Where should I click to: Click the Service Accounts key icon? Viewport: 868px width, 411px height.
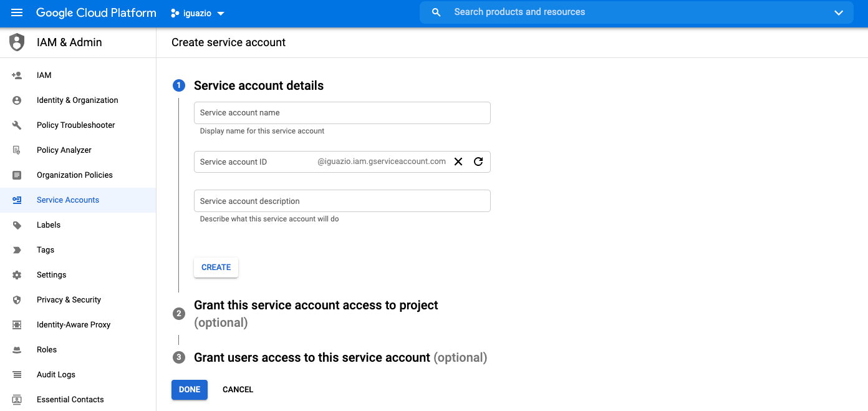tap(17, 200)
